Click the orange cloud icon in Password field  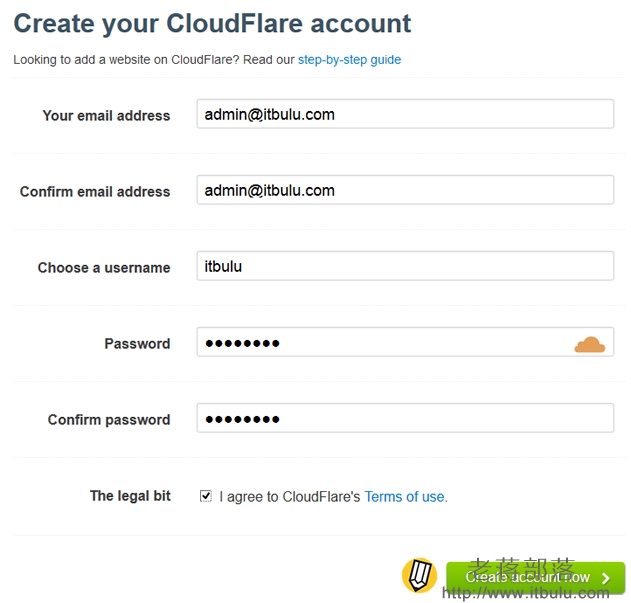(589, 344)
